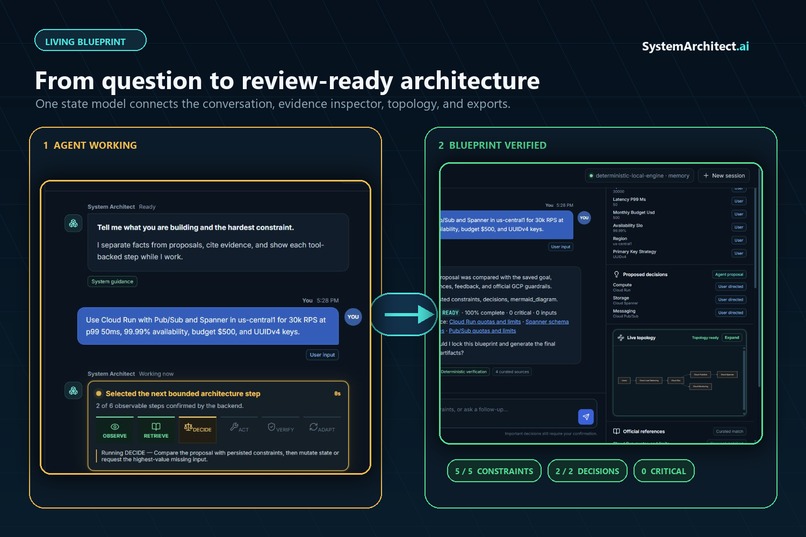
Task: Open the Pub/Sub quotas and limits link
Action: tap(482, 330)
